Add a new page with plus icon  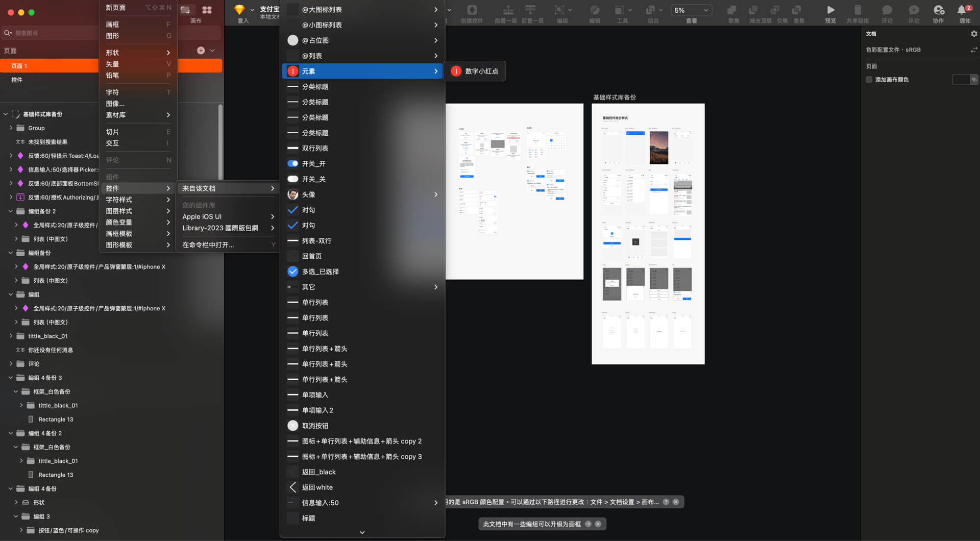click(201, 51)
